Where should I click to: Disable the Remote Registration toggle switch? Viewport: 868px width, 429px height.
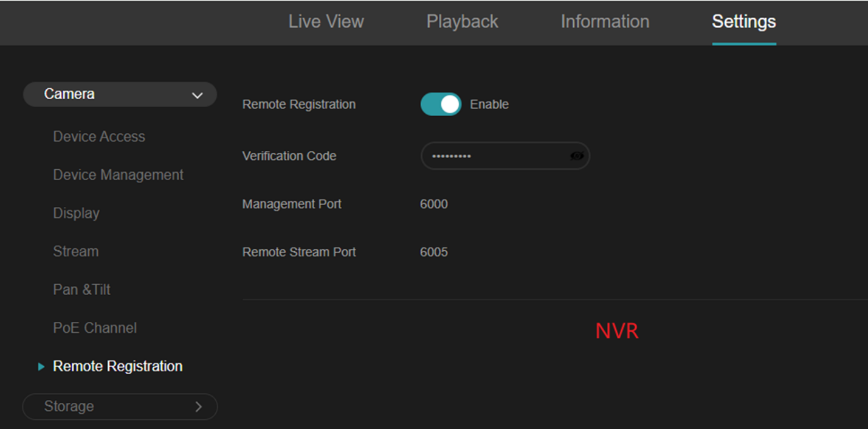coord(441,105)
